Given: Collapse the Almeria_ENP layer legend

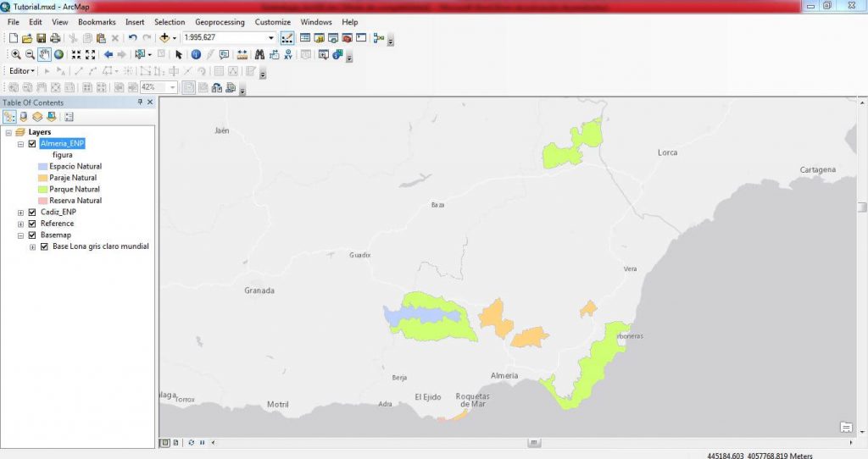Looking at the screenshot, I should point(20,144).
